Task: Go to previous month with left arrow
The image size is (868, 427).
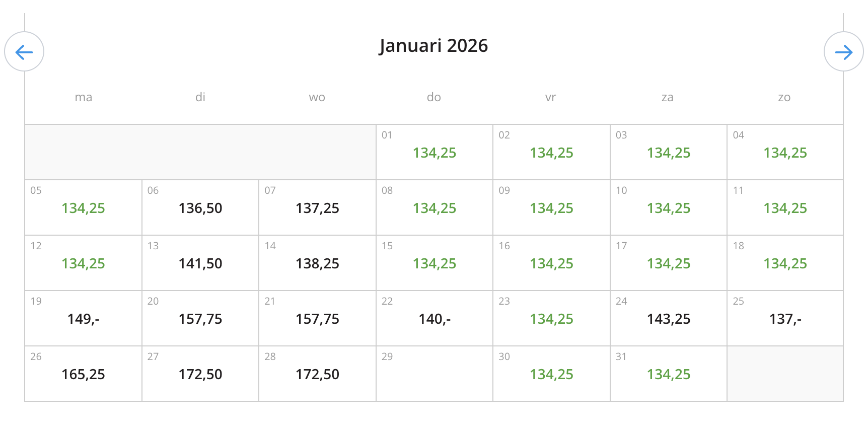Action: coord(24,52)
